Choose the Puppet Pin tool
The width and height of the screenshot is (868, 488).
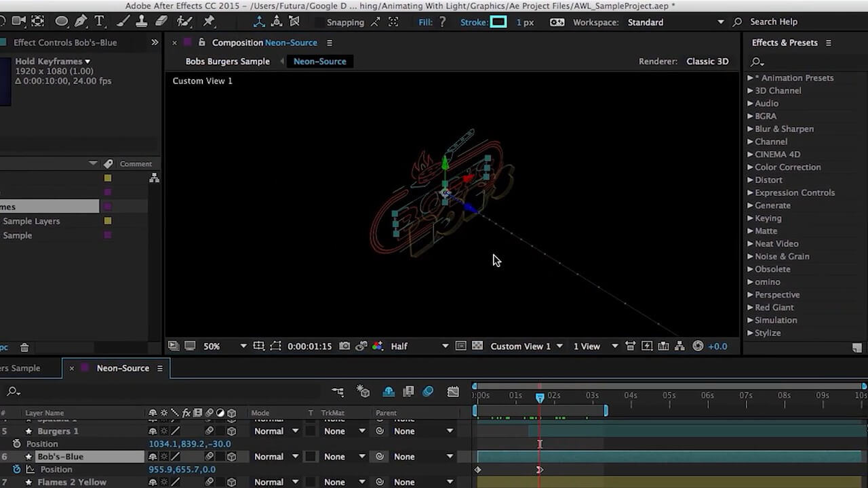209,22
